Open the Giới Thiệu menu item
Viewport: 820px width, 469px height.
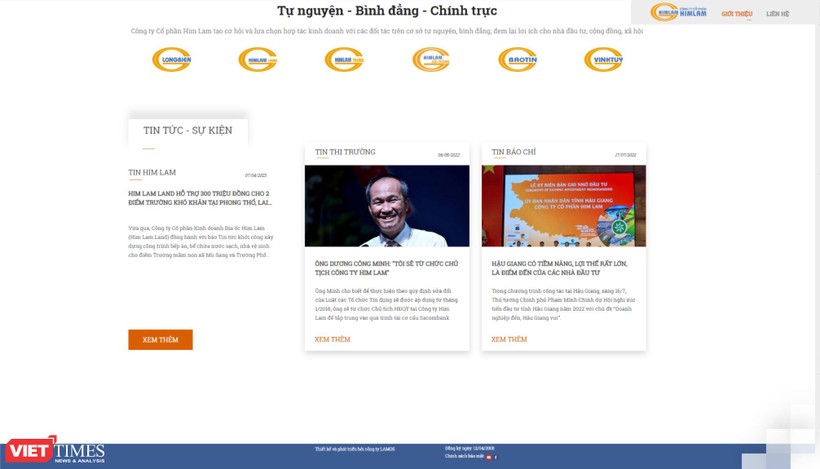point(736,14)
